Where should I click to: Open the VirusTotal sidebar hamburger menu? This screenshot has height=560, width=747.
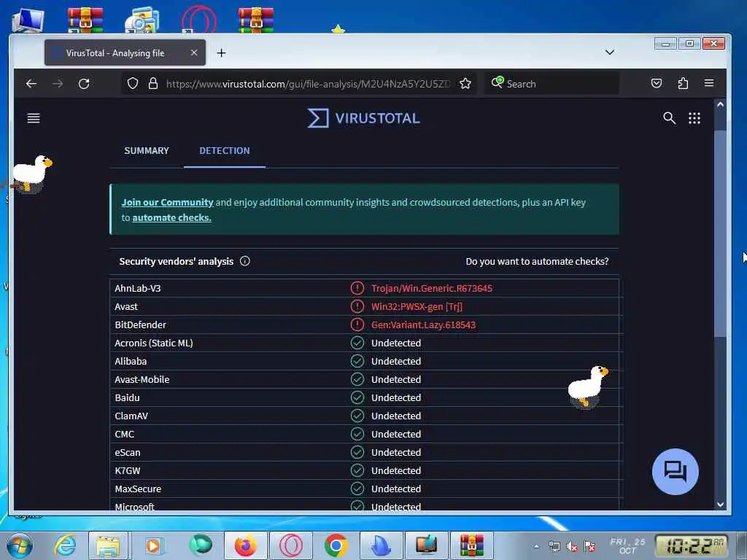34,118
